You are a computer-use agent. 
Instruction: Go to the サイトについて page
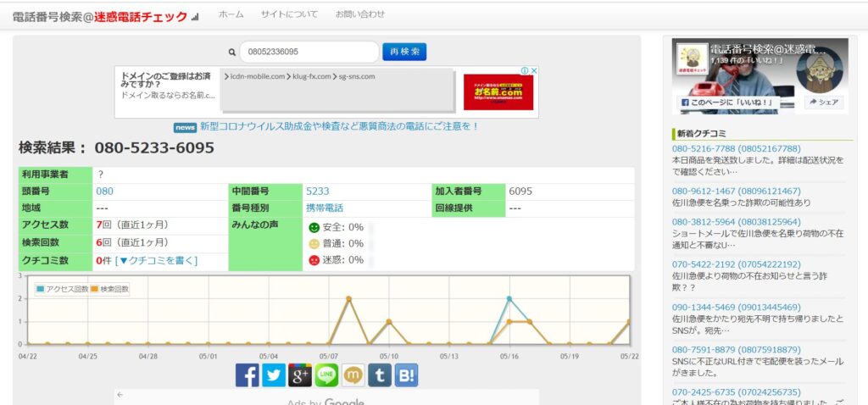(x=289, y=14)
